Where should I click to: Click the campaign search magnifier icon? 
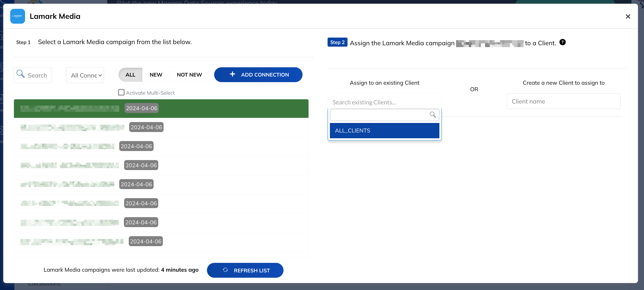(20, 74)
